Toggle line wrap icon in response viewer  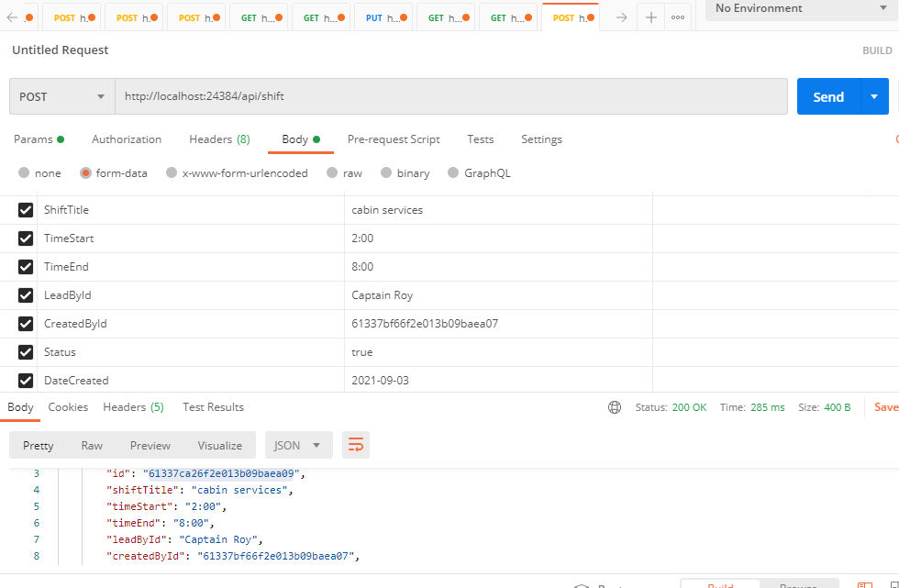[x=356, y=445]
